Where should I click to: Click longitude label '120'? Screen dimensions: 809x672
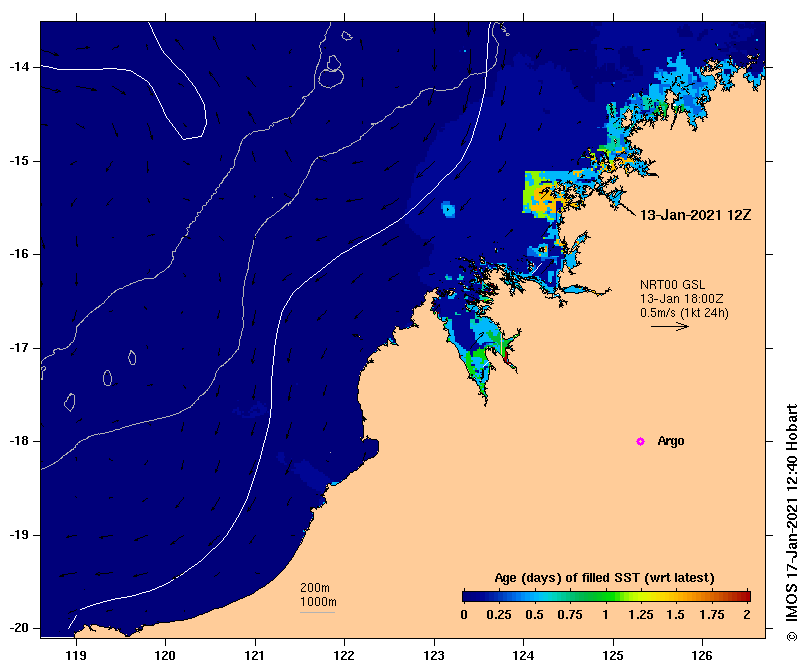click(166, 655)
